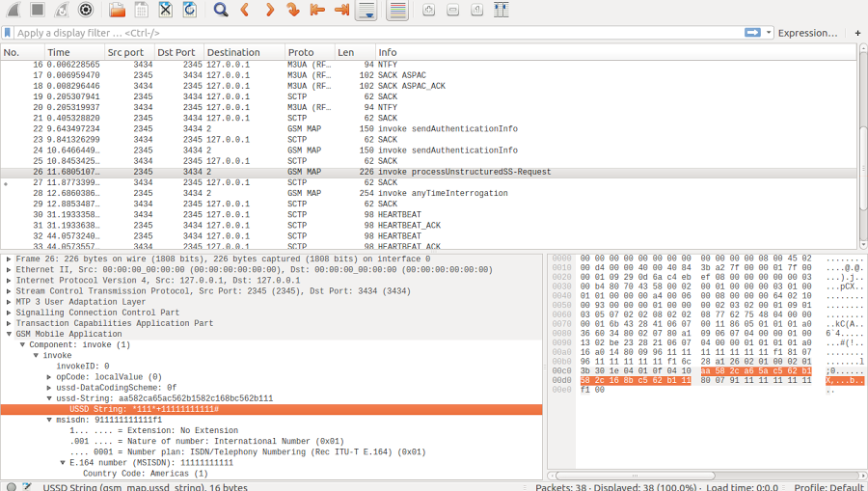Screen dimensions: 868x491
Task: Open a capture file with folder icon
Action: point(117,10)
